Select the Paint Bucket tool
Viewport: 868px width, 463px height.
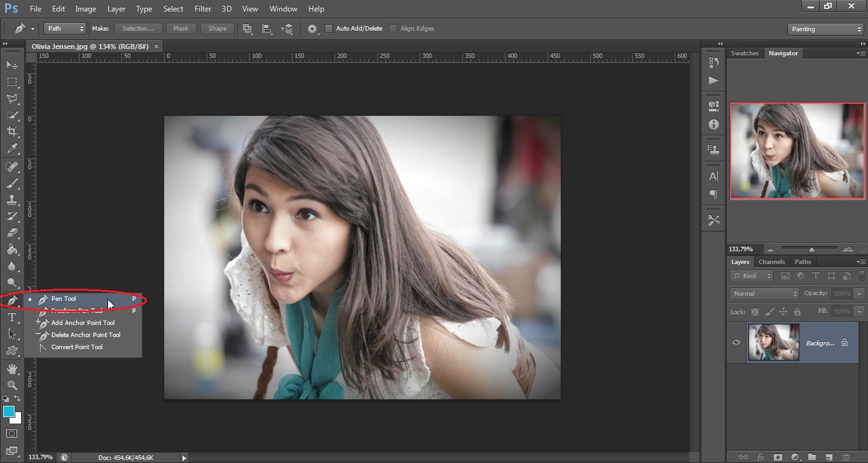pyautogui.click(x=12, y=250)
